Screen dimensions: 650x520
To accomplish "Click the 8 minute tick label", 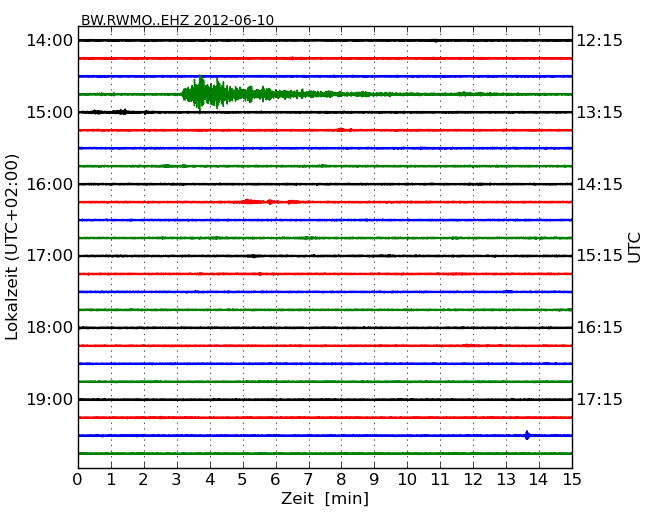I will click(341, 480).
